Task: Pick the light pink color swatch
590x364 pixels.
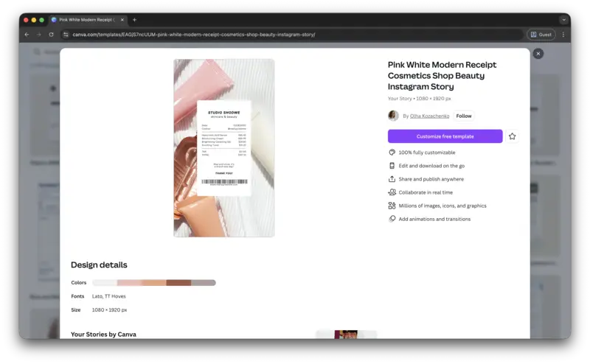Action: point(130,283)
